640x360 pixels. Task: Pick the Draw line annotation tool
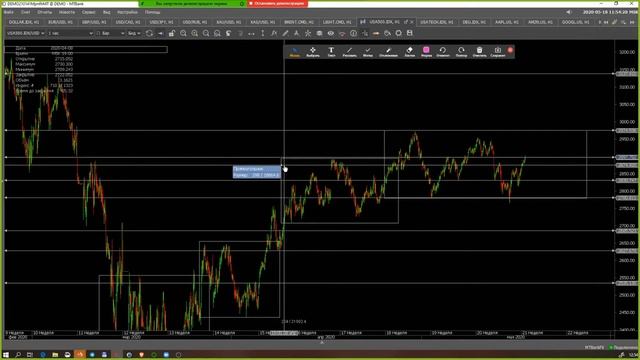(x=349, y=52)
